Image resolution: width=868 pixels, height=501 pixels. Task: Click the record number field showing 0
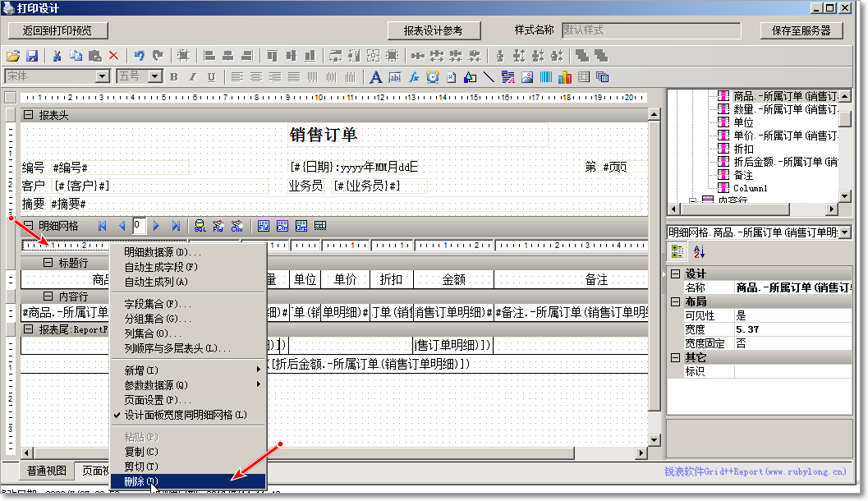coord(139,225)
